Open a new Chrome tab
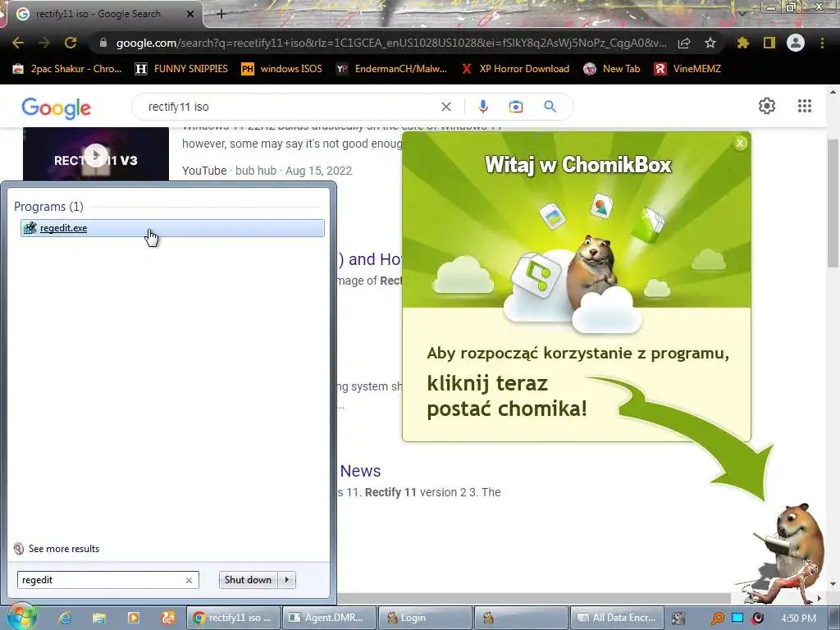840x630 pixels. [221, 14]
